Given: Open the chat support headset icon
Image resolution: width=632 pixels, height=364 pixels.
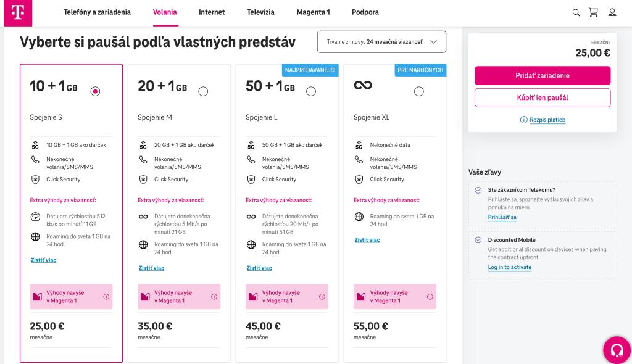Looking at the screenshot, I should [x=617, y=350].
